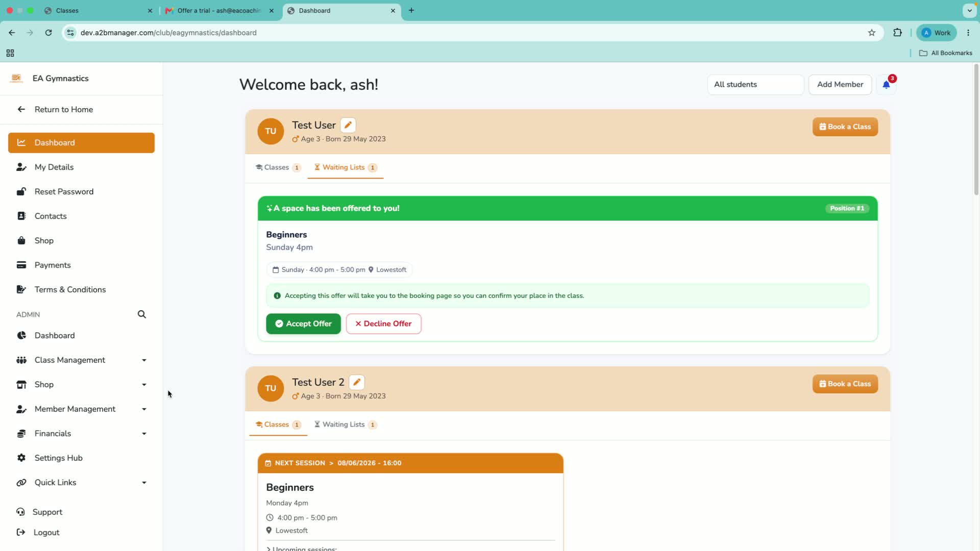
Task: Open Reset Password page
Action: click(x=81, y=191)
